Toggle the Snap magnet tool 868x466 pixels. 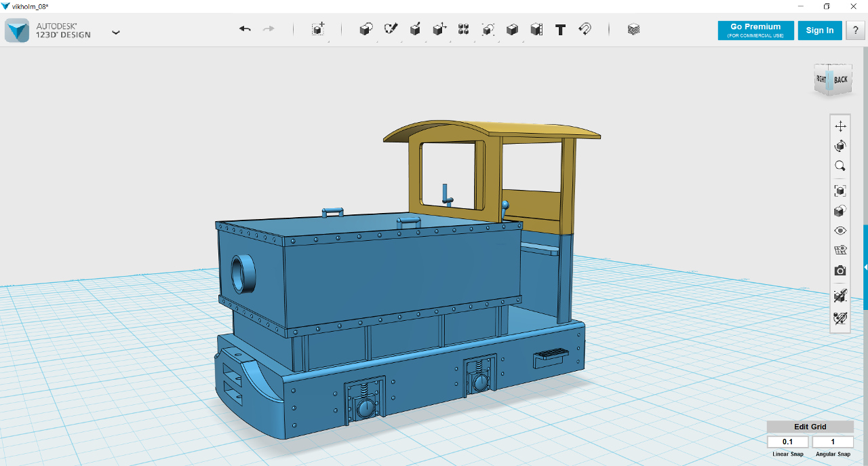[585, 29]
